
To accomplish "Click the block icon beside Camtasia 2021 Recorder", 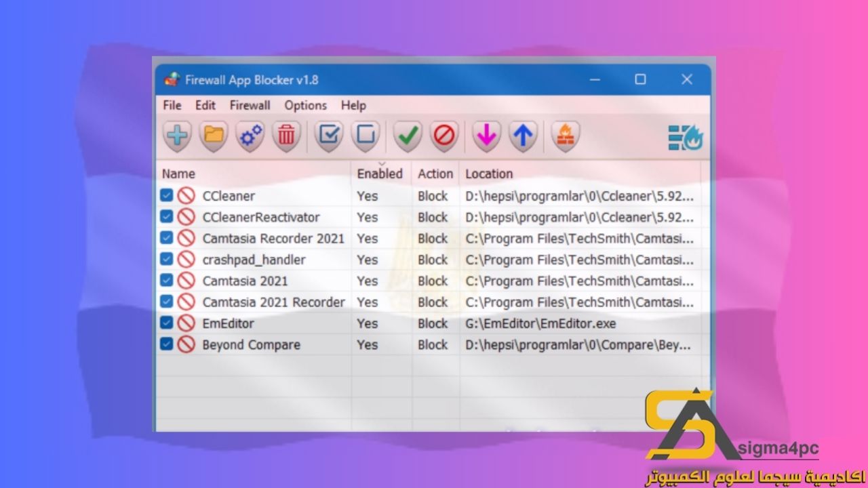I will [186, 302].
